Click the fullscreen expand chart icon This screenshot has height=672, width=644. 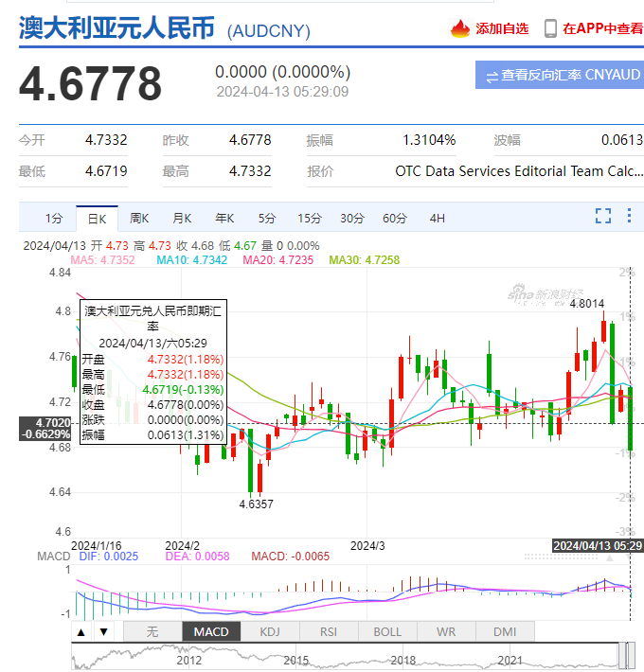tap(603, 218)
